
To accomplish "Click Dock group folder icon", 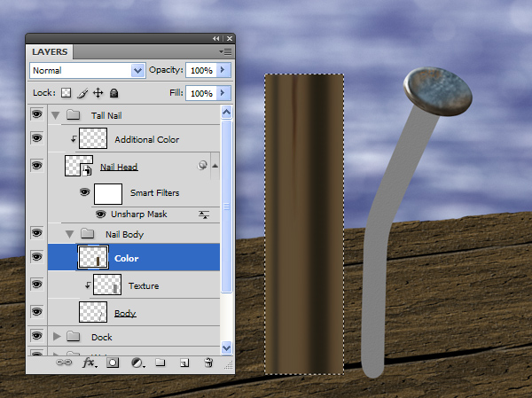I will [x=73, y=336].
